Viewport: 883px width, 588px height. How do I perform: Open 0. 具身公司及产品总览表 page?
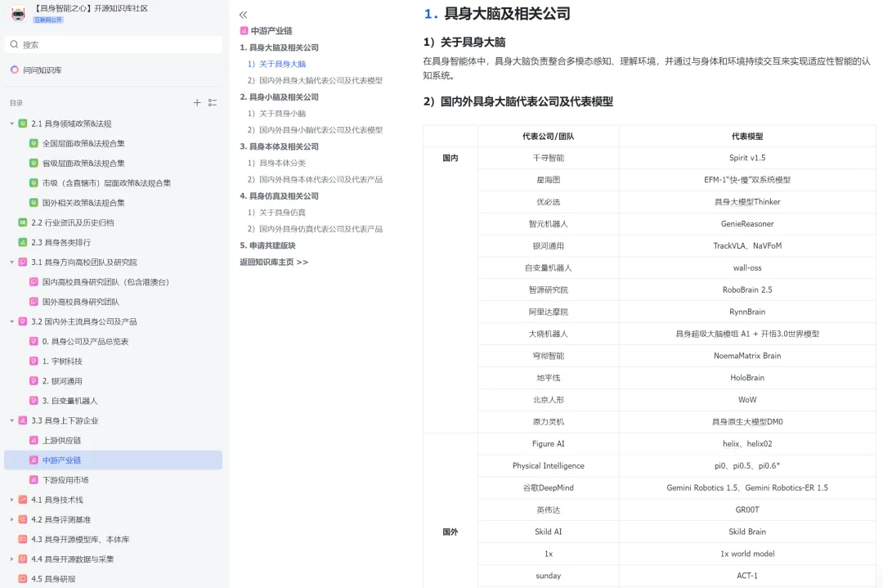tap(85, 341)
